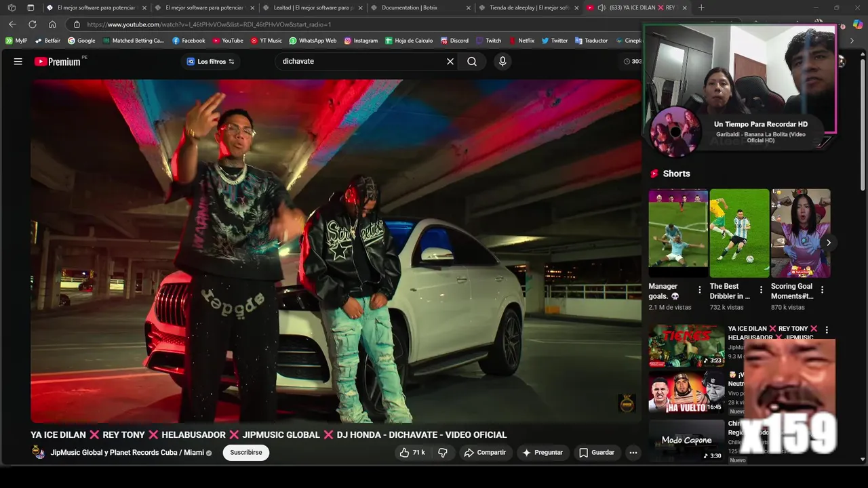Open the Discord bookmark
This screenshot has height=488, width=868.
point(454,41)
